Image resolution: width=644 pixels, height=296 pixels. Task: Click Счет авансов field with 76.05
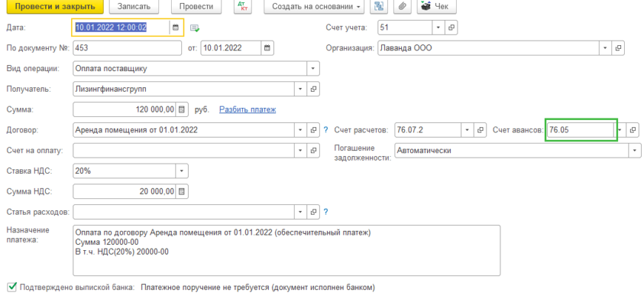pyautogui.click(x=580, y=130)
